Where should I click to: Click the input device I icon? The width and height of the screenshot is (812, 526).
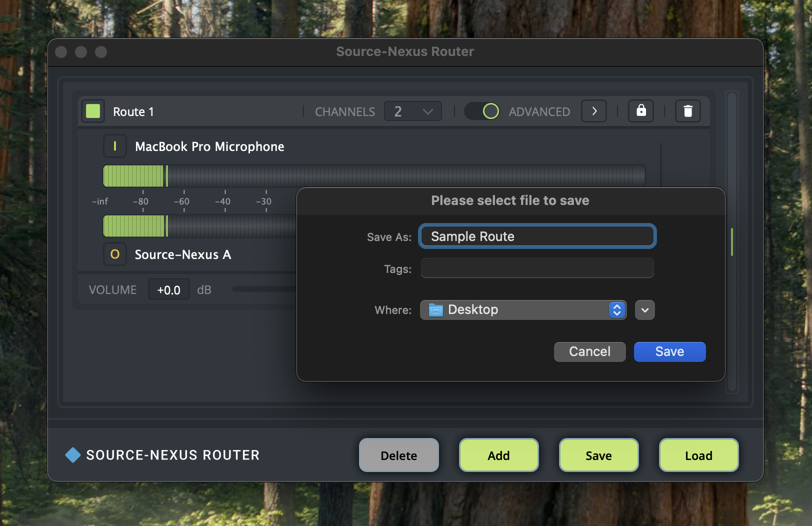115,146
